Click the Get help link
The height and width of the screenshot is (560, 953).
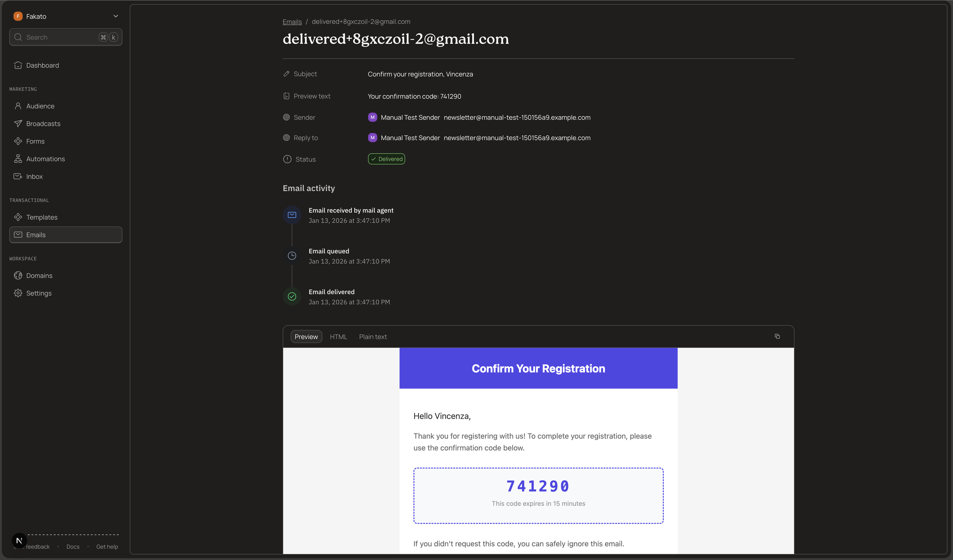(107, 546)
